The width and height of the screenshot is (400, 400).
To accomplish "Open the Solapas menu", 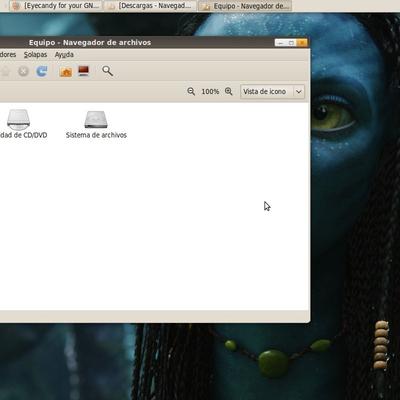I will [35, 55].
